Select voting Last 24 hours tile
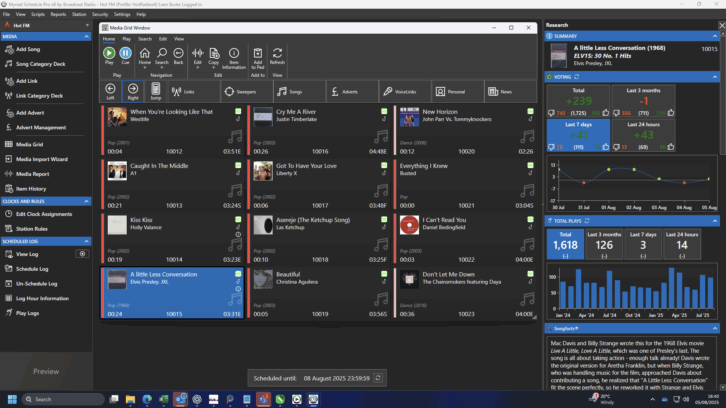The width and height of the screenshot is (726, 408). click(643, 135)
